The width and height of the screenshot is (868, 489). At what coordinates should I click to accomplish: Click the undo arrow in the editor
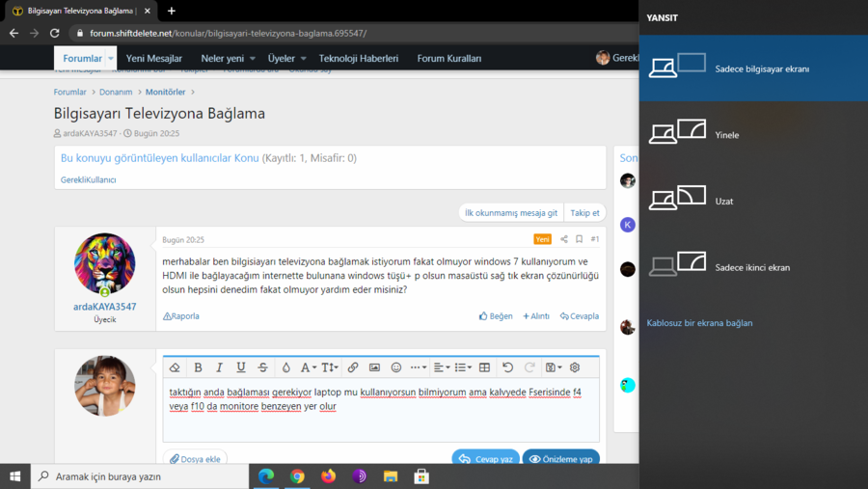507,367
